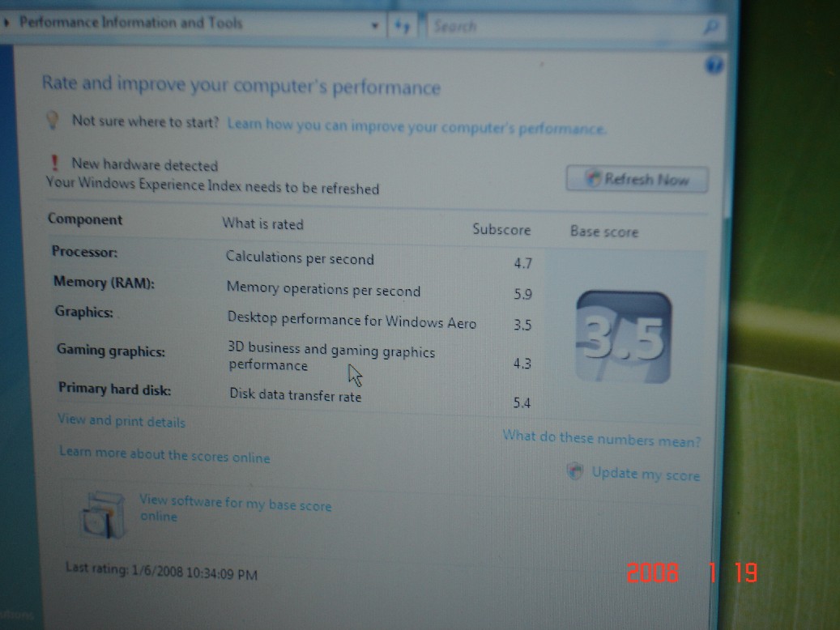Viewport: 840px width, 630px height.
Task: Open What do these numbers mean link
Action: tap(602, 438)
